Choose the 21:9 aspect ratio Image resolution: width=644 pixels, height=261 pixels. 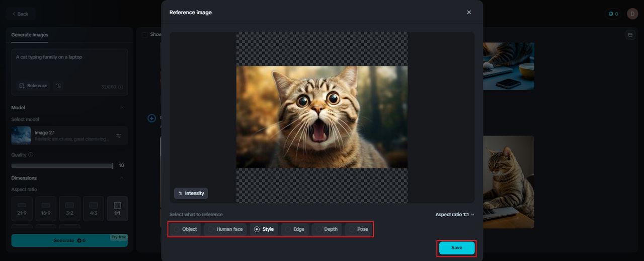tap(22, 209)
